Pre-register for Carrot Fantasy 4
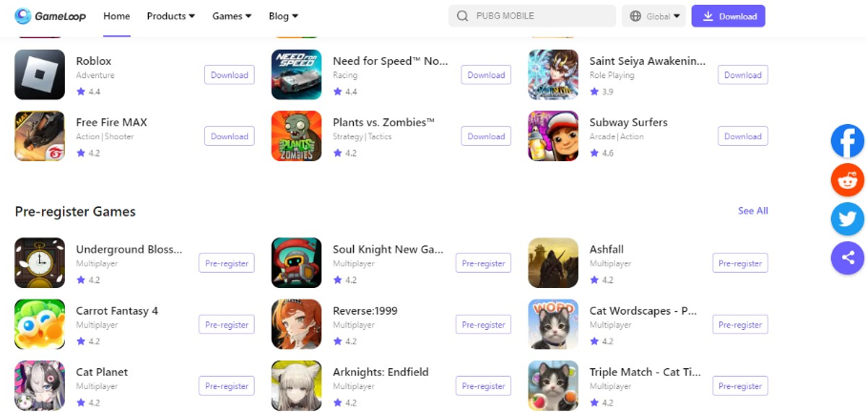 [x=226, y=324]
